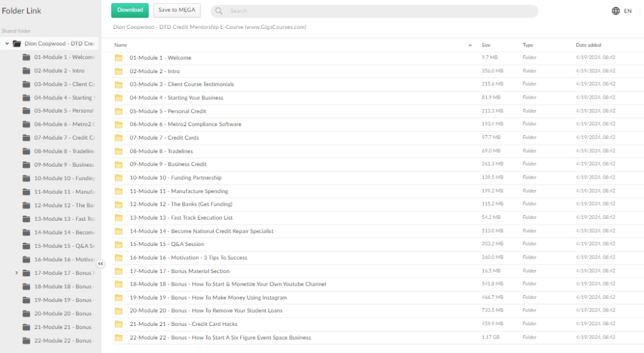
Task: Open 14-Module 14 - Become National Credit Repair Specialist
Action: (201, 231)
